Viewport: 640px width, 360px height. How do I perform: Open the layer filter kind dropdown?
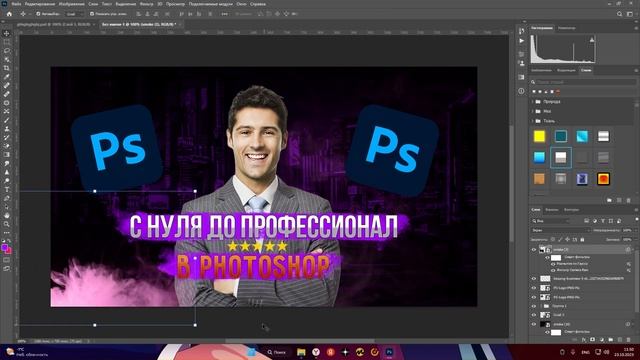point(550,221)
